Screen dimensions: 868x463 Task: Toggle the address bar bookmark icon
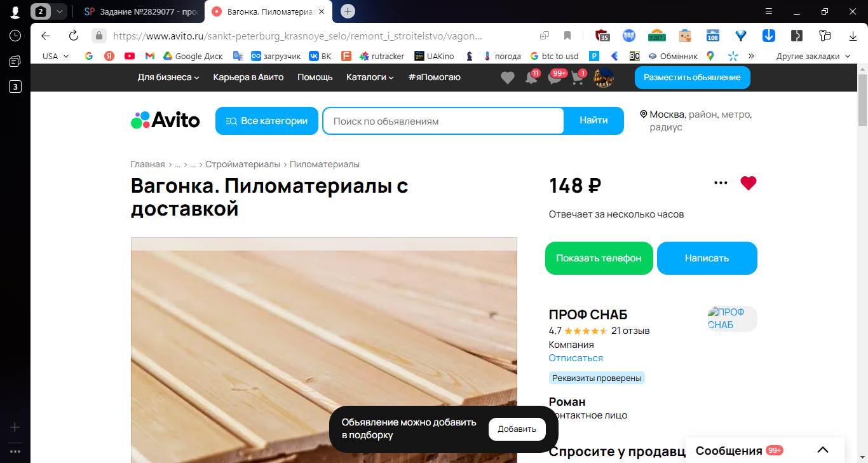point(567,36)
